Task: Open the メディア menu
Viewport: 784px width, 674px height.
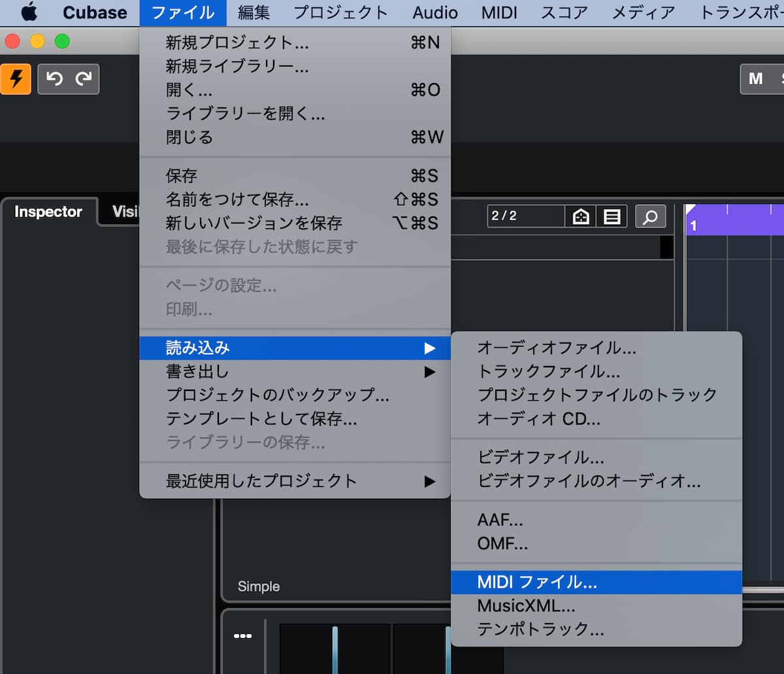Action: 644,12
